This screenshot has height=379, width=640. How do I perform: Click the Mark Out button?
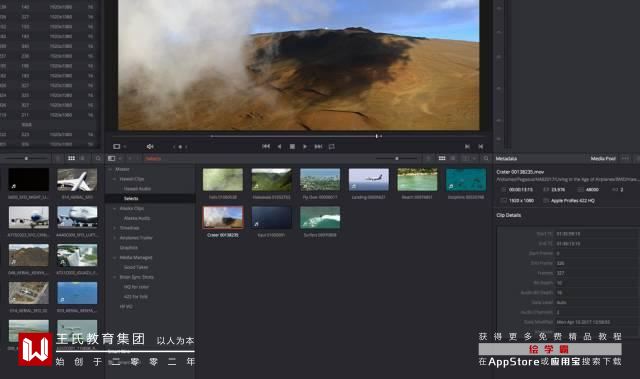click(x=481, y=146)
